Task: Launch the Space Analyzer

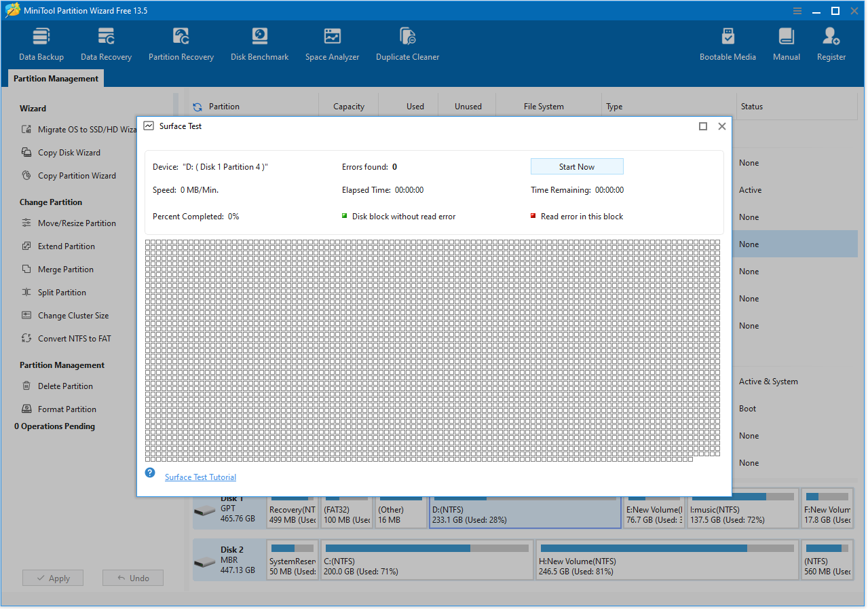Action: click(332, 42)
